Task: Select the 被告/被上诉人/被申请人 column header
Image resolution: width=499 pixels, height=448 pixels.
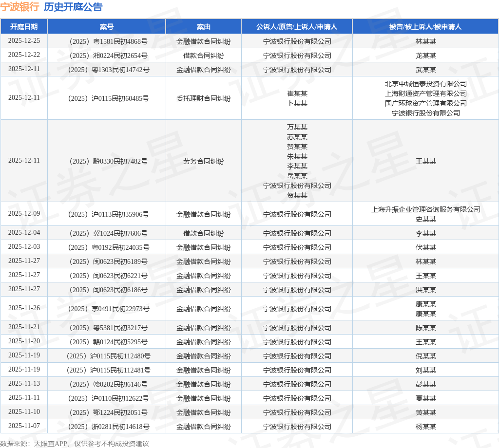Action: [425, 27]
